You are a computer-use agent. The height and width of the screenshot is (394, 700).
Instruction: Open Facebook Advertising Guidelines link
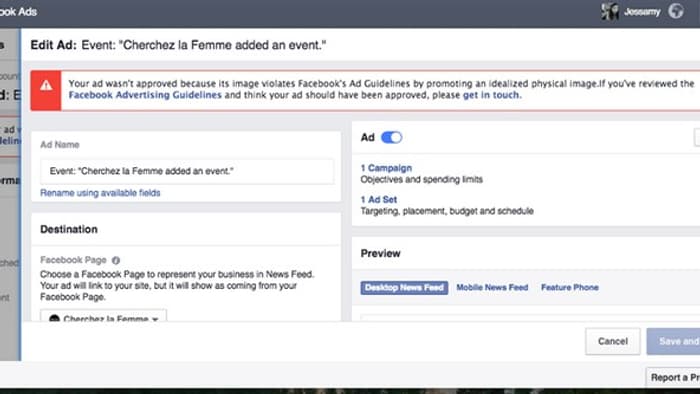click(145, 95)
